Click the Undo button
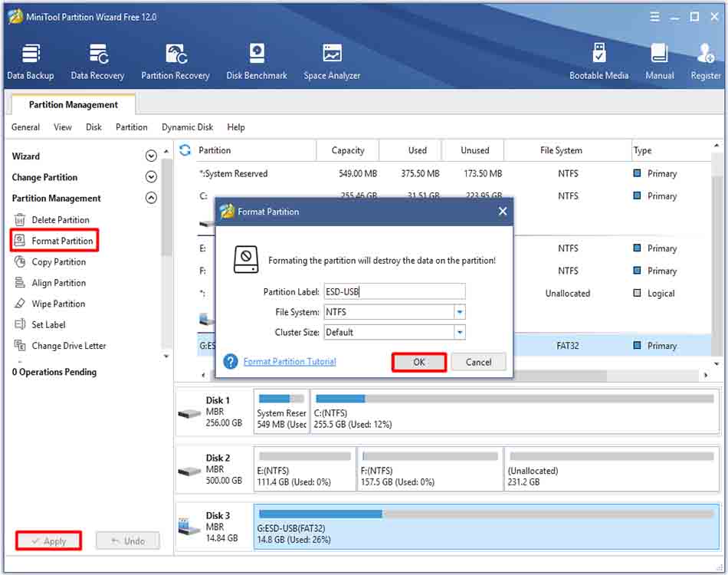728x575 pixels. [x=128, y=540]
